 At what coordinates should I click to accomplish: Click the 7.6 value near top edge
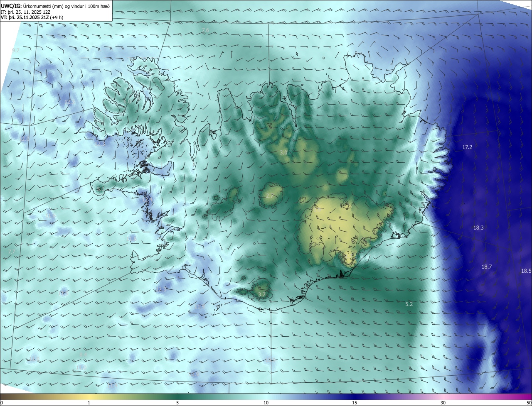pos(205,30)
